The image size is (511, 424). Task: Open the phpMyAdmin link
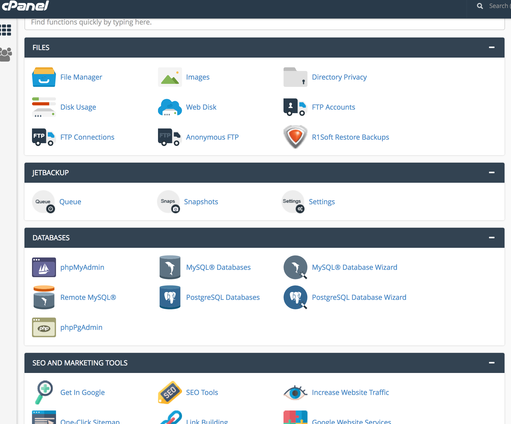82,267
